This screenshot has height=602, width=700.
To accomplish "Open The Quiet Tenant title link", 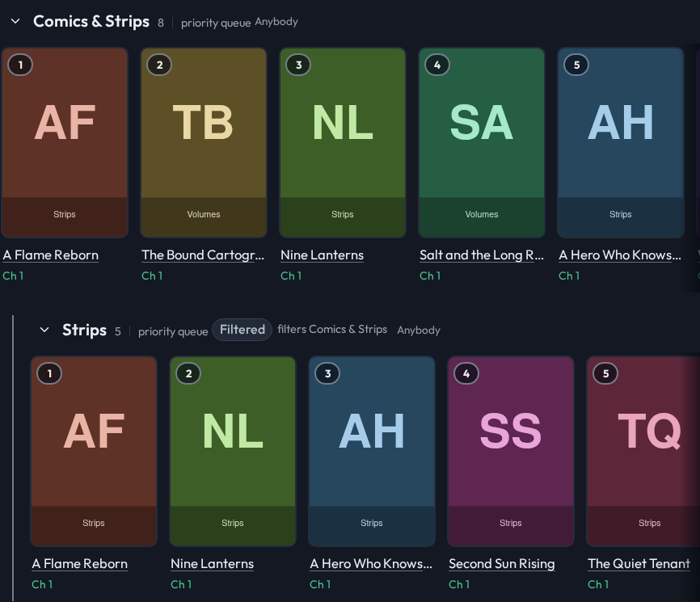I will (639, 564).
